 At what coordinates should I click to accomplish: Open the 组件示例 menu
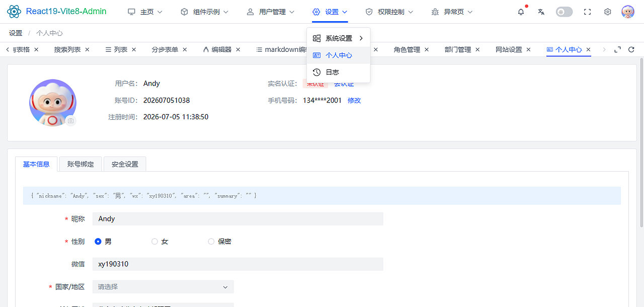pyautogui.click(x=204, y=12)
